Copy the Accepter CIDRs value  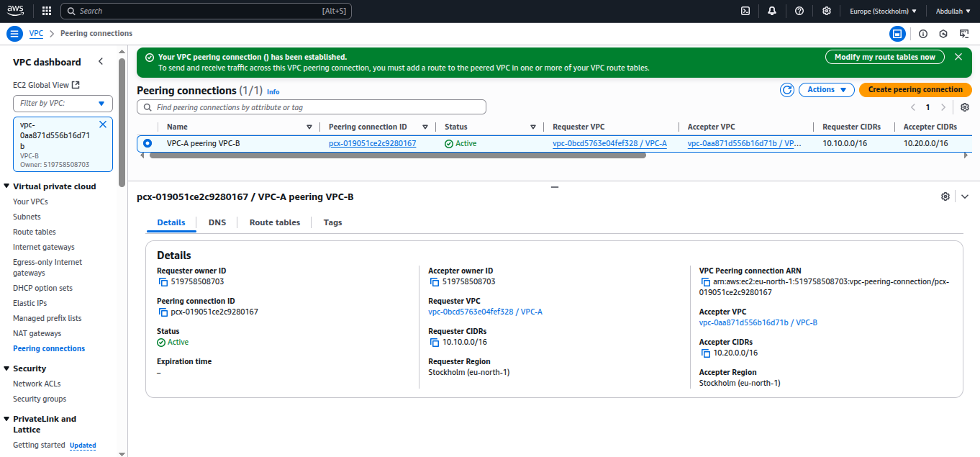pos(705,353)
